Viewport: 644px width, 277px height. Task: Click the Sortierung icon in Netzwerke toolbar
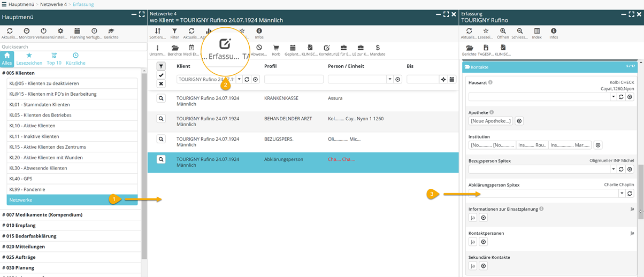point(157,32)
